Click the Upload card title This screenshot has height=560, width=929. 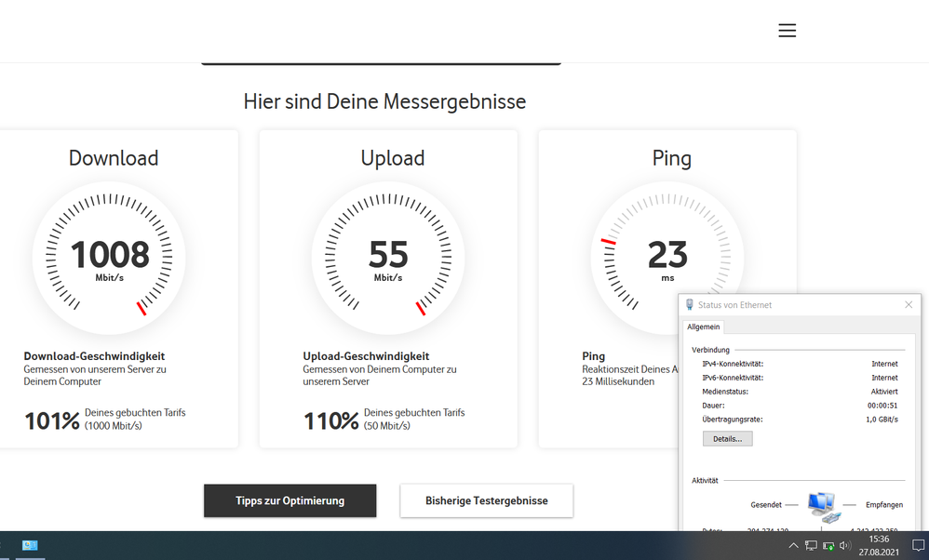[393, 158]
